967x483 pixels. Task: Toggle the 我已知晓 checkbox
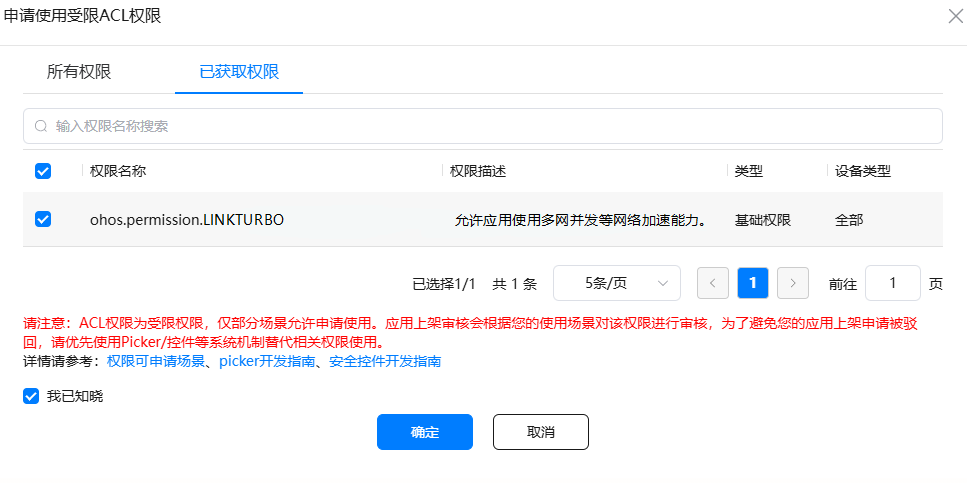coord(31,396)
